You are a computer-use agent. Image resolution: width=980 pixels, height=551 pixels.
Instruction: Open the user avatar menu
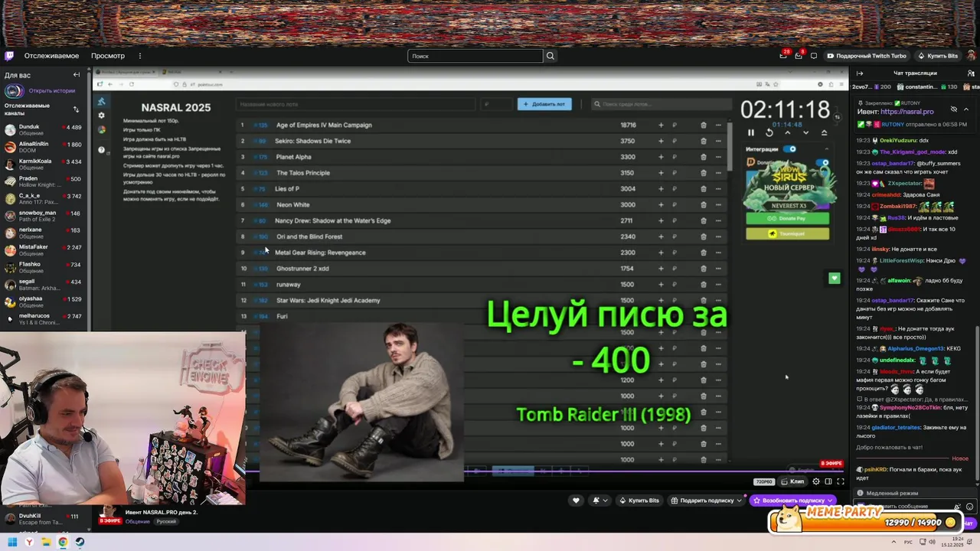tap(971, 56)
